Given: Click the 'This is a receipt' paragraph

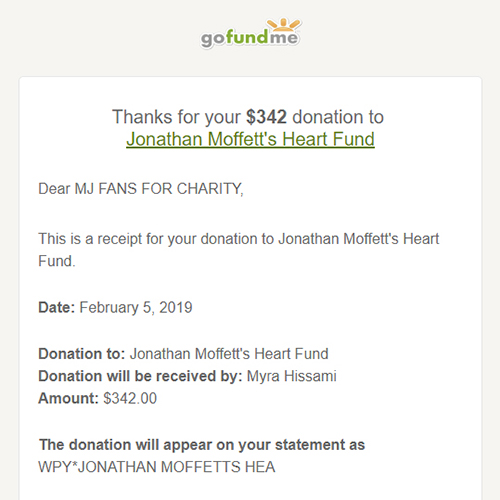Looking at the screenshot, I should pyautogui.click(x=239, y=250).
